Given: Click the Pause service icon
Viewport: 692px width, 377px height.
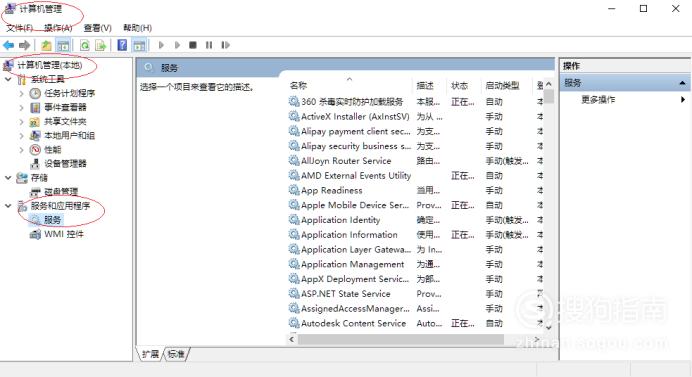Looking at the screenshot, I should tap(209, 45).
